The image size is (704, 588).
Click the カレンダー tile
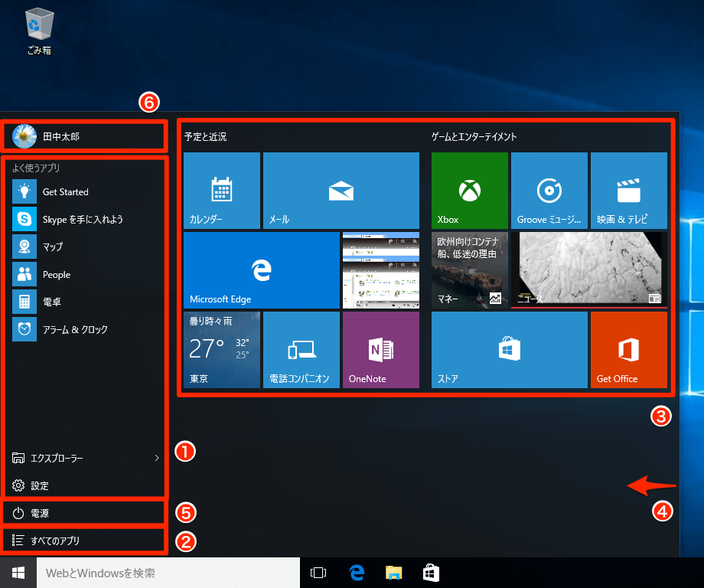click(x=222, y=191)
